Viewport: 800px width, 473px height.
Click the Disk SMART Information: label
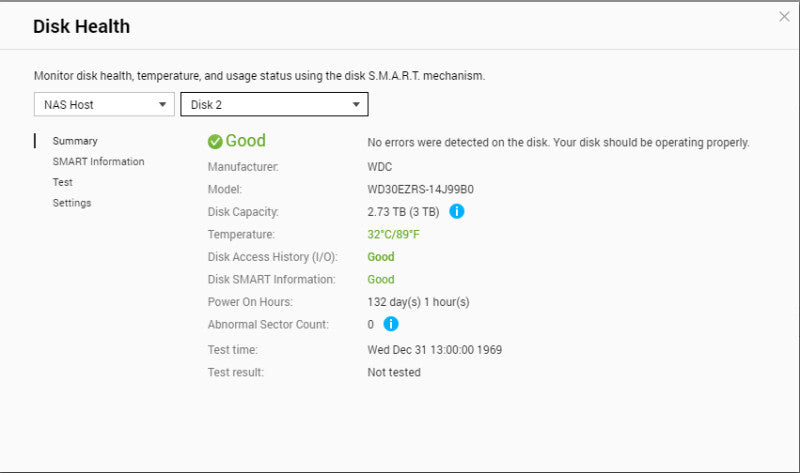tap(271, 279)
